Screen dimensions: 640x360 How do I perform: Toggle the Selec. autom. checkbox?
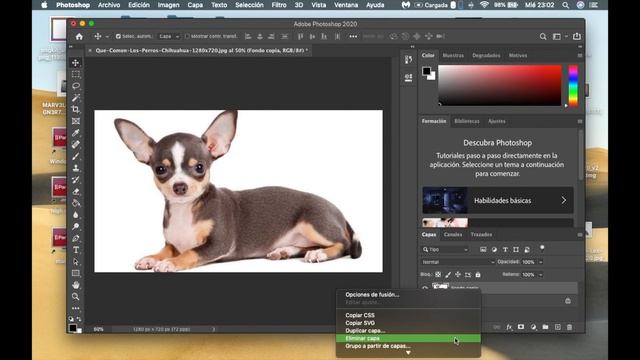[x=118, y=36]
